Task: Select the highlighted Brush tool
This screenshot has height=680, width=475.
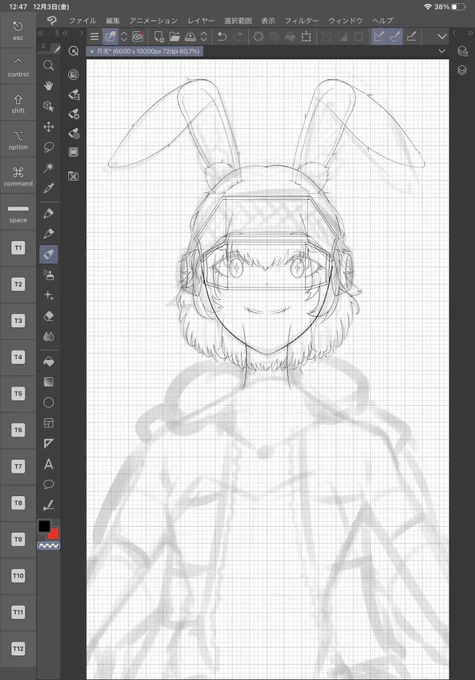Action: coord(49,254)
